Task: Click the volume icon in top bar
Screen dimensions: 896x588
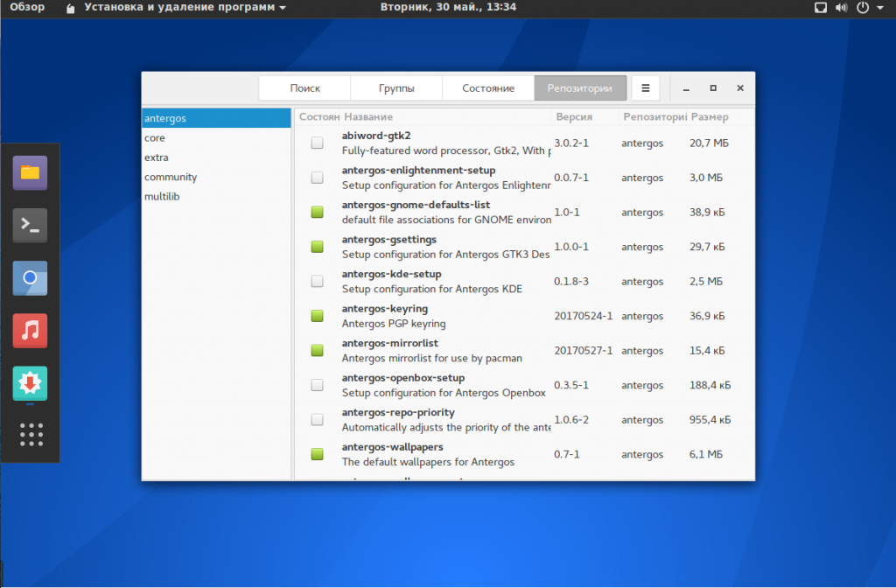Action: coord(842,8)
